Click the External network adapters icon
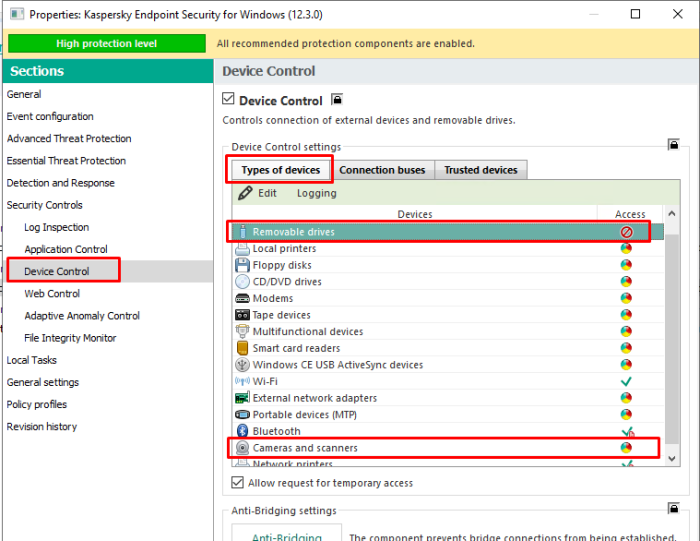This screenshot has height=541, width=700. (242, 398)
